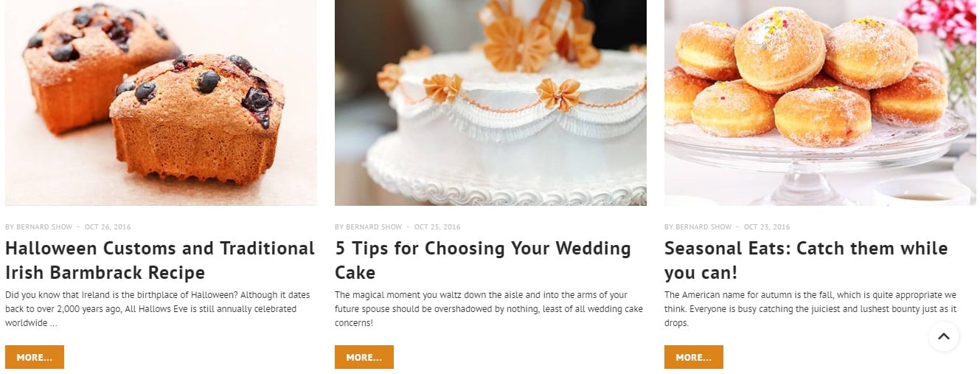Click the Oct 26, 2016 post date
Viewport: 980px width, 374px height.
[108, 227]
